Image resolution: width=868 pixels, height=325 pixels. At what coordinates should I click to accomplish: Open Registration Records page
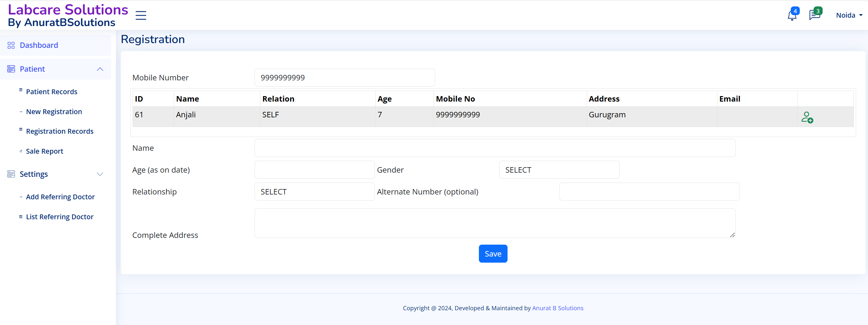60,131
